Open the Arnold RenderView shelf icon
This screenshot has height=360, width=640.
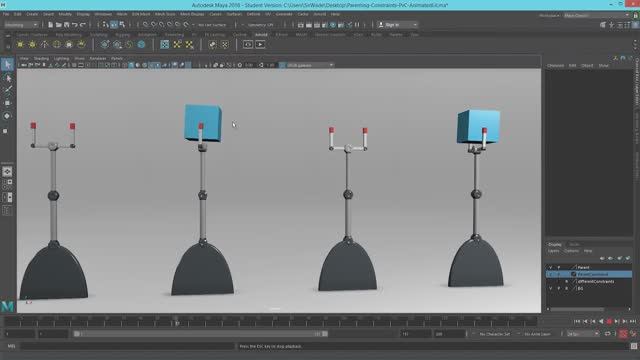(248, 44)
